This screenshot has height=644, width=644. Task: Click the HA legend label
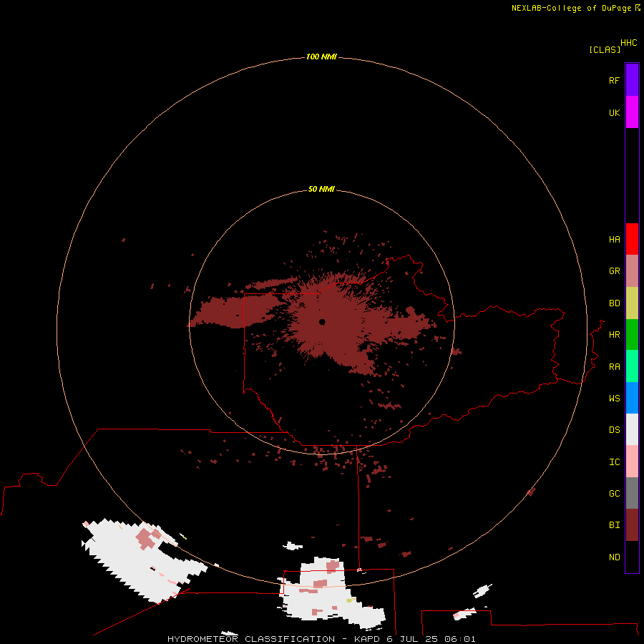614,240
